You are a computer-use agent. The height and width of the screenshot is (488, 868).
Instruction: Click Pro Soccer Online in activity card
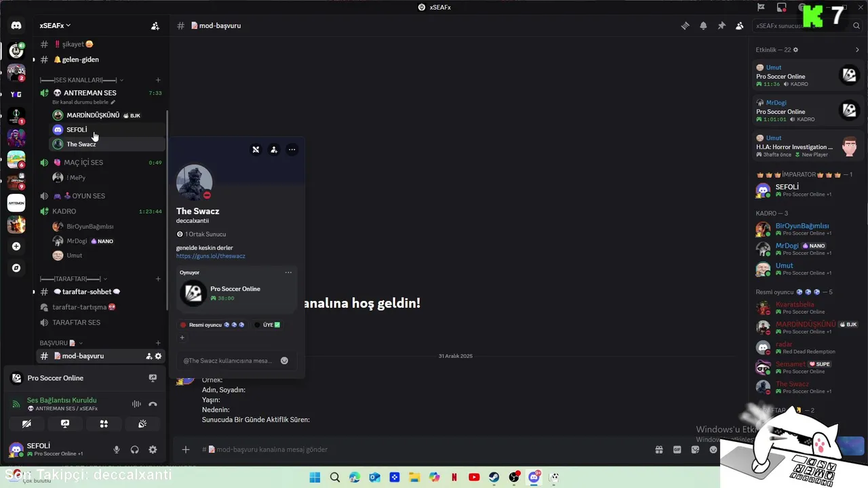(235, 289)
